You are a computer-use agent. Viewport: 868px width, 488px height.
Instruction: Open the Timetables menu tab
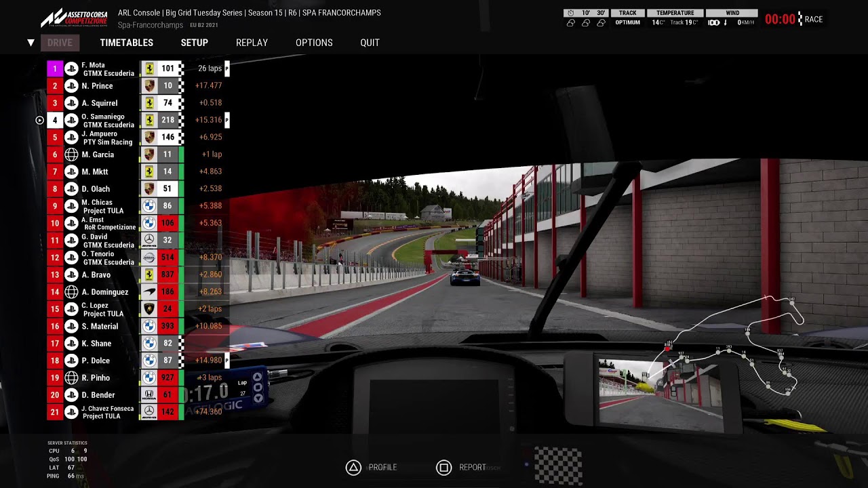click(126, 43)
